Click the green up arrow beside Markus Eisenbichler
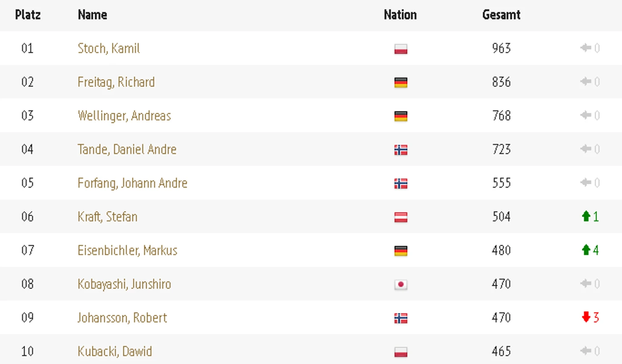This screenshot has width=622, height=364. click(586, 250)
